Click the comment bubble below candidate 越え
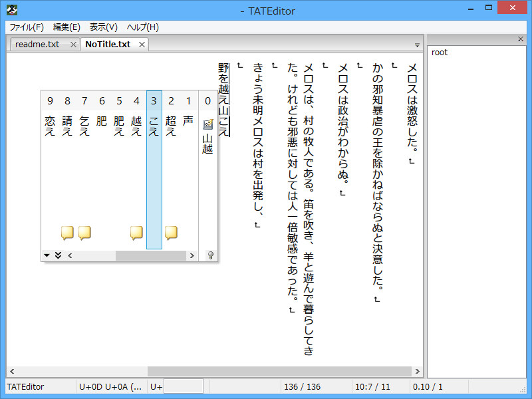532x399 pixels. [x=136, y=233]
